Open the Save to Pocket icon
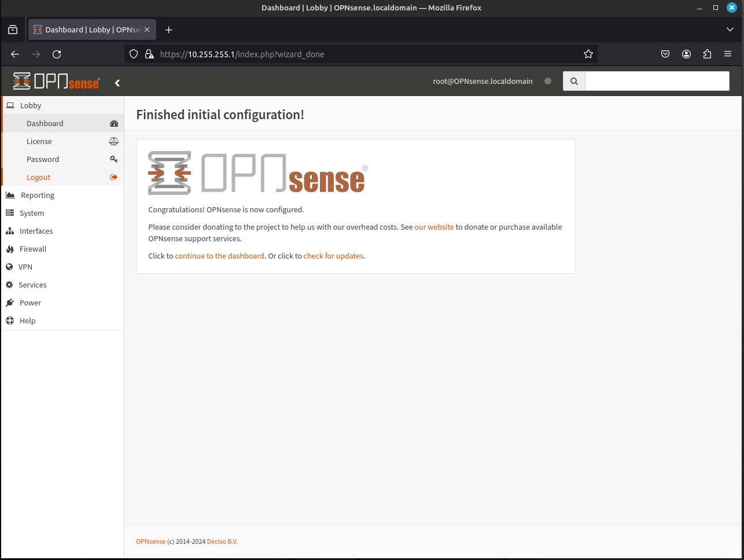The image size is (744, 560). [665, 54]
